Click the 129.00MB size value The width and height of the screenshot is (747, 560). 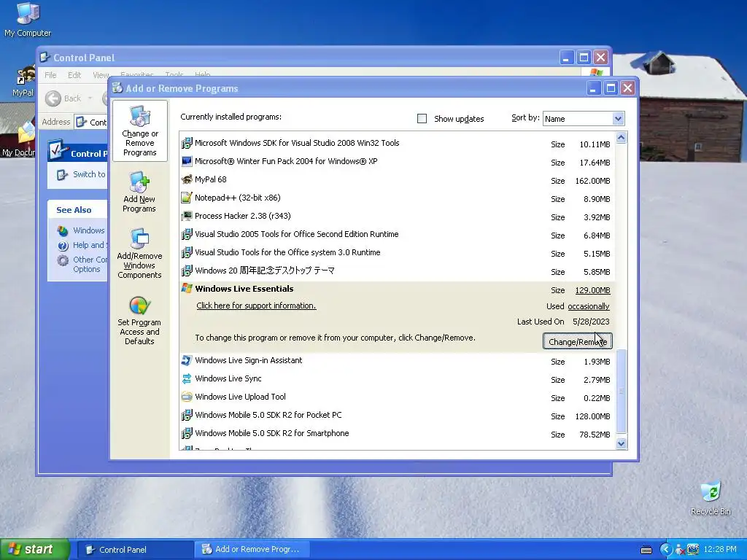click(592, 290)
